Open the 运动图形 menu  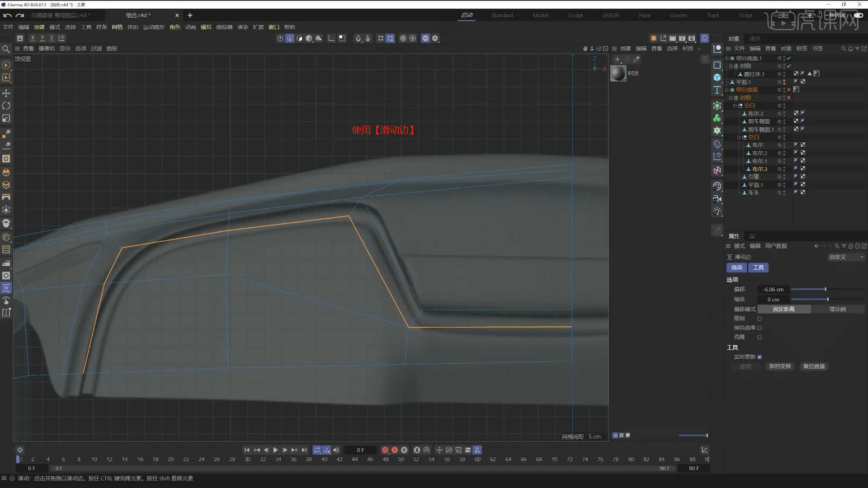(x=154, y=27)
